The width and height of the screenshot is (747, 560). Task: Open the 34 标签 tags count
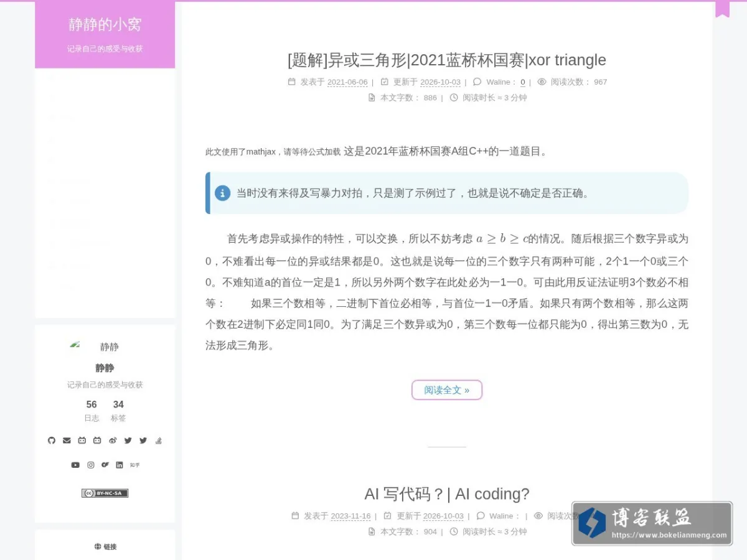[x=118, y=411]
